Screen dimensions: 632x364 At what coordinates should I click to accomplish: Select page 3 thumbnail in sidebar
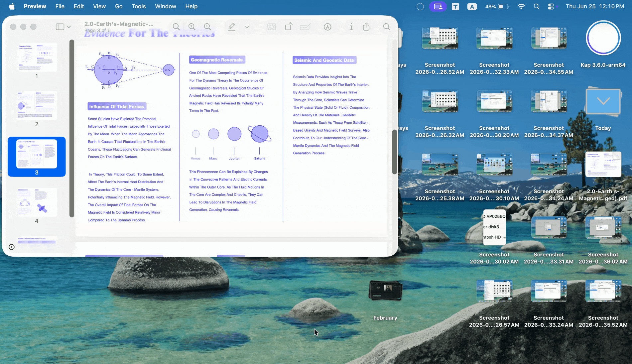coord(37,154)
